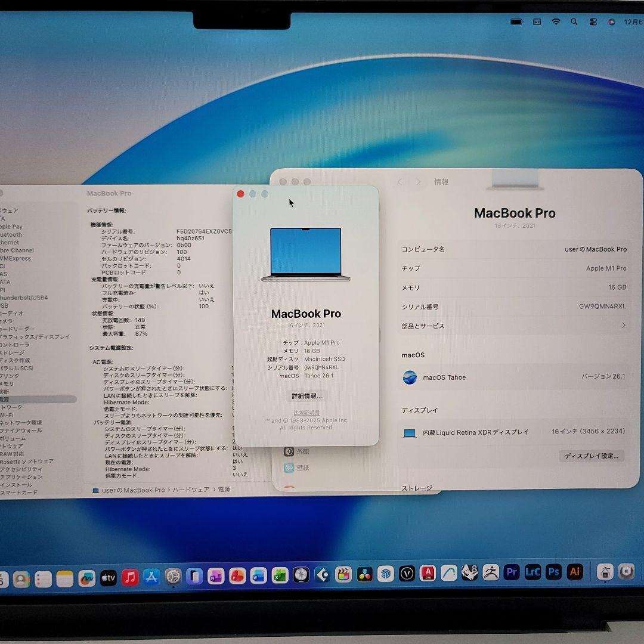Select the 外観 icon in Settings sidebar
Viewport: 644px width, 644px height.
coord(289,451)
